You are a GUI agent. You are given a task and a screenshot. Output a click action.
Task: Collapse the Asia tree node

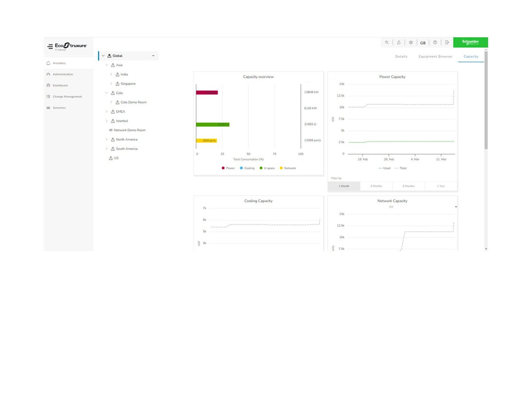106,65
